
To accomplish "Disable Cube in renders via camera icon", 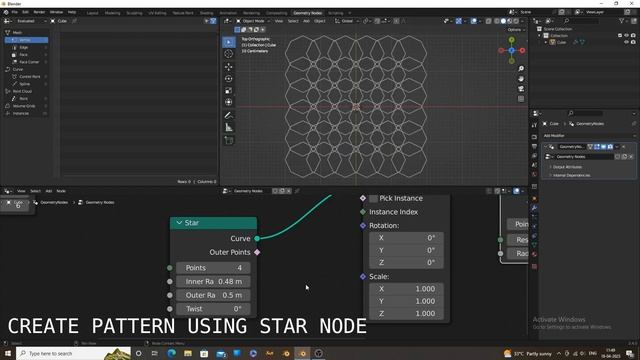I will pos(633,42).
